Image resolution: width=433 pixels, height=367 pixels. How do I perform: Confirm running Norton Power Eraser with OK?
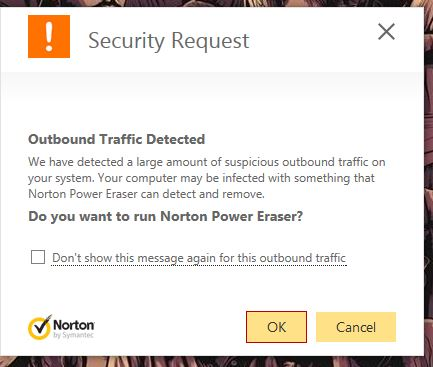(276, 327)
